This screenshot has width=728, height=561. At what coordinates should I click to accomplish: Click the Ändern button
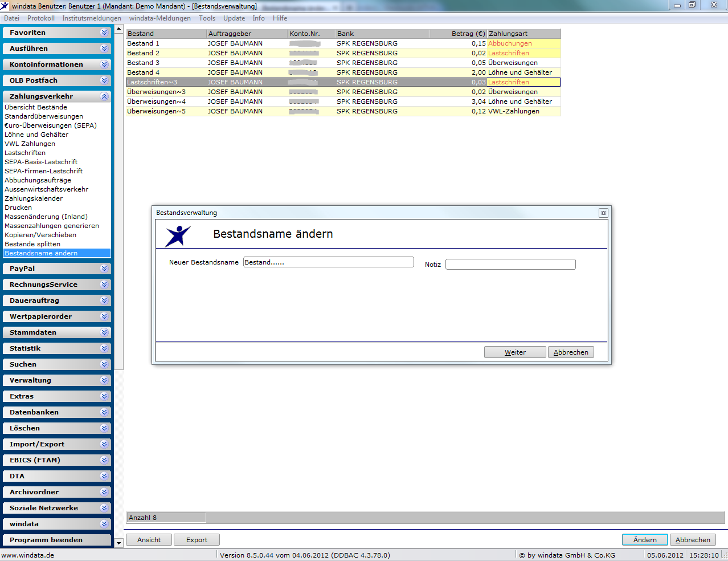[x=645, y=540]
